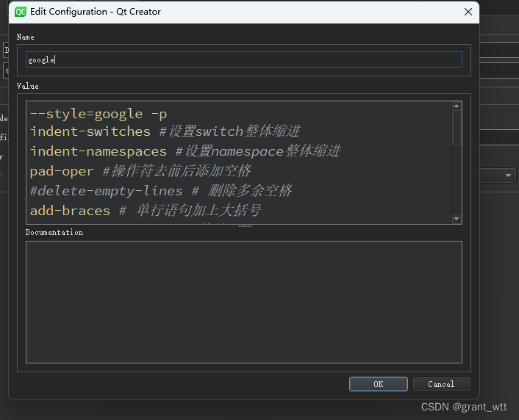Click the Qt Creator logo icon in title bar

[20, 12]
